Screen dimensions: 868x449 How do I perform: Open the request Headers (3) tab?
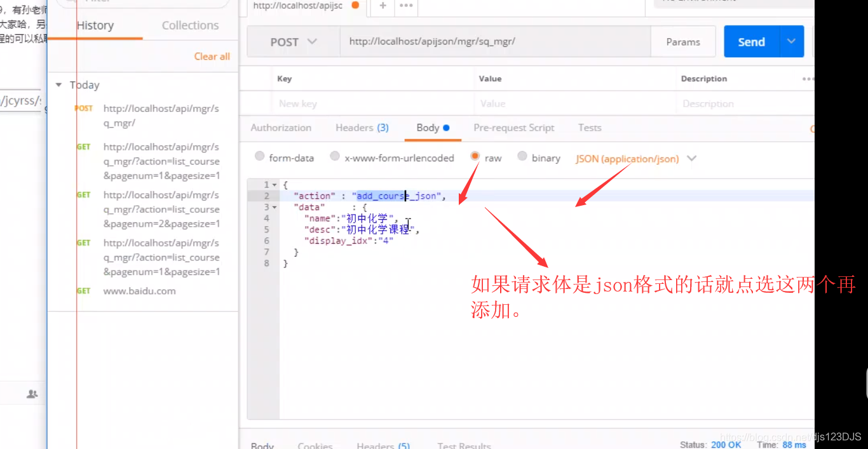362,128
